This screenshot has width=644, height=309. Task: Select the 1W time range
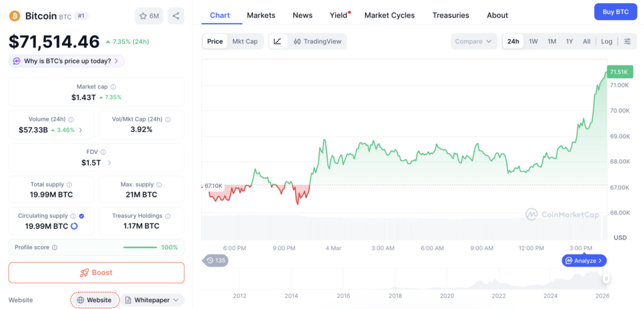[533, 42]
